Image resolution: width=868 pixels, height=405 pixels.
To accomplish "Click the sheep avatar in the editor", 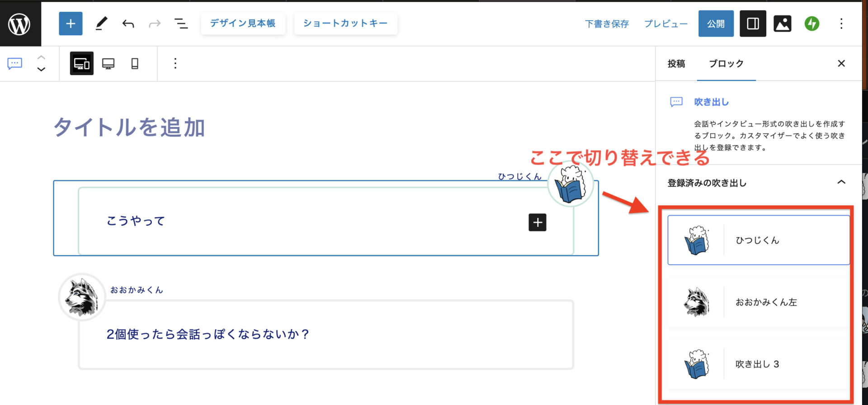I will pos(571,184).
